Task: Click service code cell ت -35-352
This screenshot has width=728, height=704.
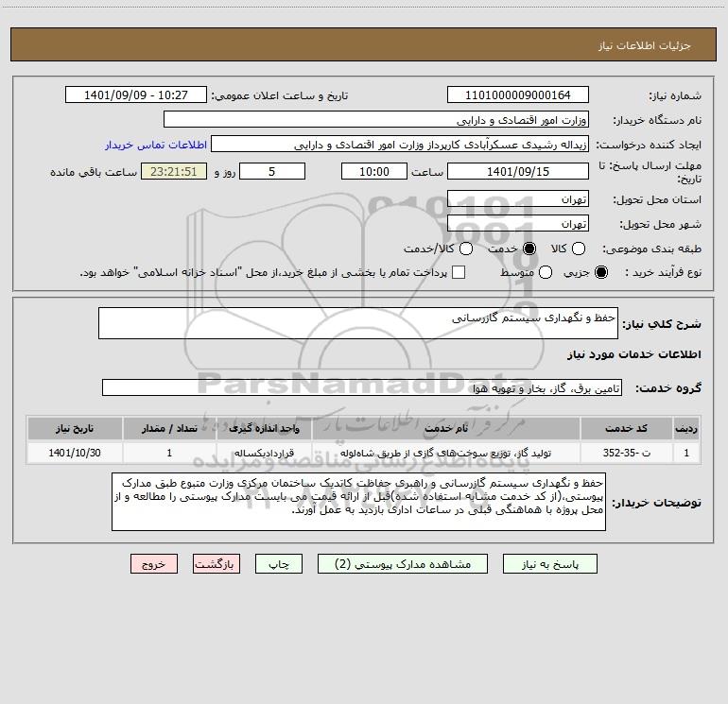Action: coord(626,453)
